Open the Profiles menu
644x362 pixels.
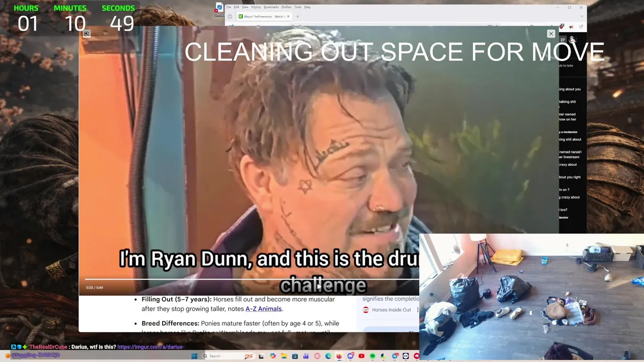[x=286, y=7]
